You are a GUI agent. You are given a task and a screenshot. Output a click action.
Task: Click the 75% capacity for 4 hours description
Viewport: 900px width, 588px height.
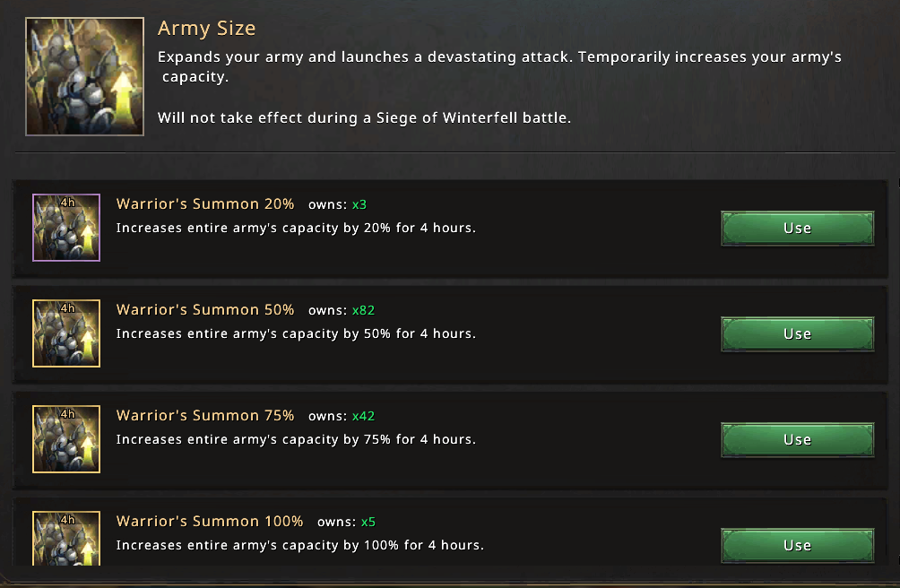click(296, 439)
